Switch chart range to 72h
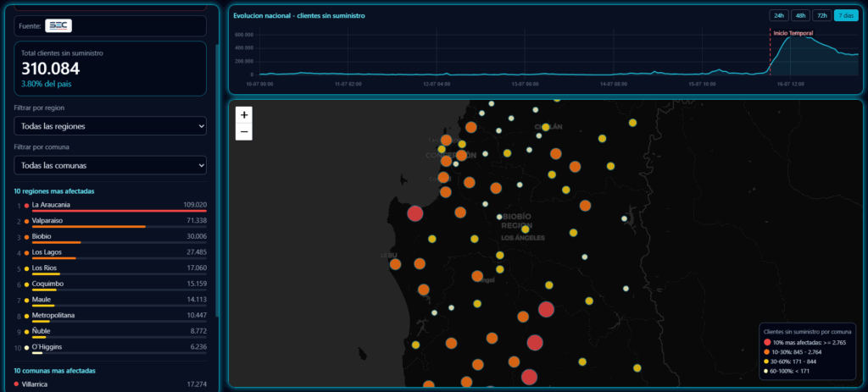 [821, 15]
